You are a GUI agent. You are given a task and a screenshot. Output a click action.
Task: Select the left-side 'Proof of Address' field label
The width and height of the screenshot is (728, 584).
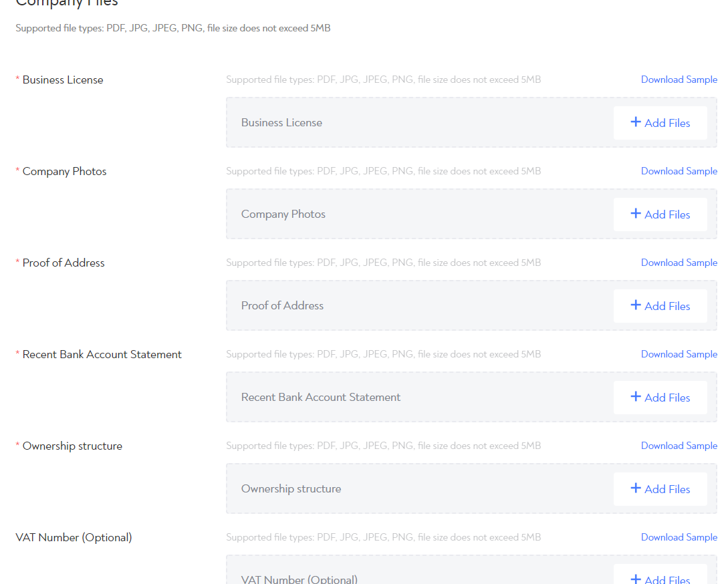coord(64,263)
